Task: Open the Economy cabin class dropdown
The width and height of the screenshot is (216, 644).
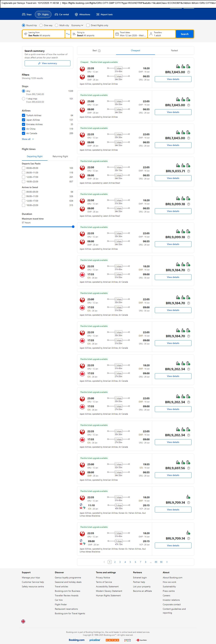Action: click(x=77, y=25)
